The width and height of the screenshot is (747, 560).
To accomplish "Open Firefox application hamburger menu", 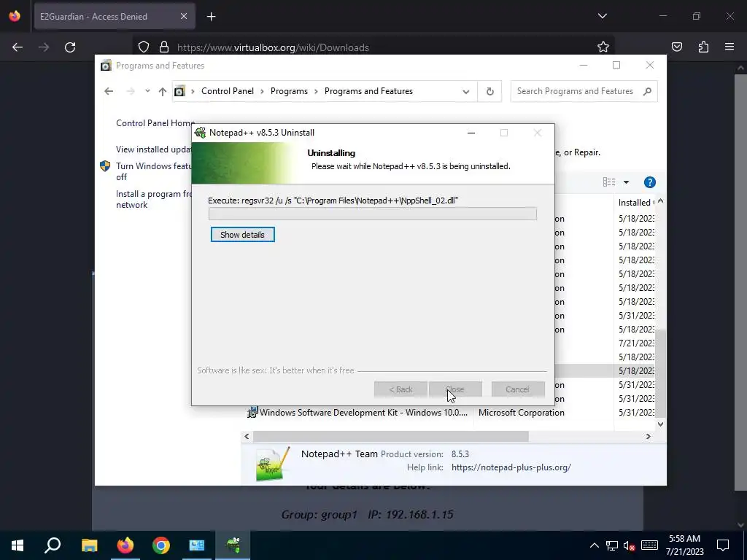I will tap(729, 47).
